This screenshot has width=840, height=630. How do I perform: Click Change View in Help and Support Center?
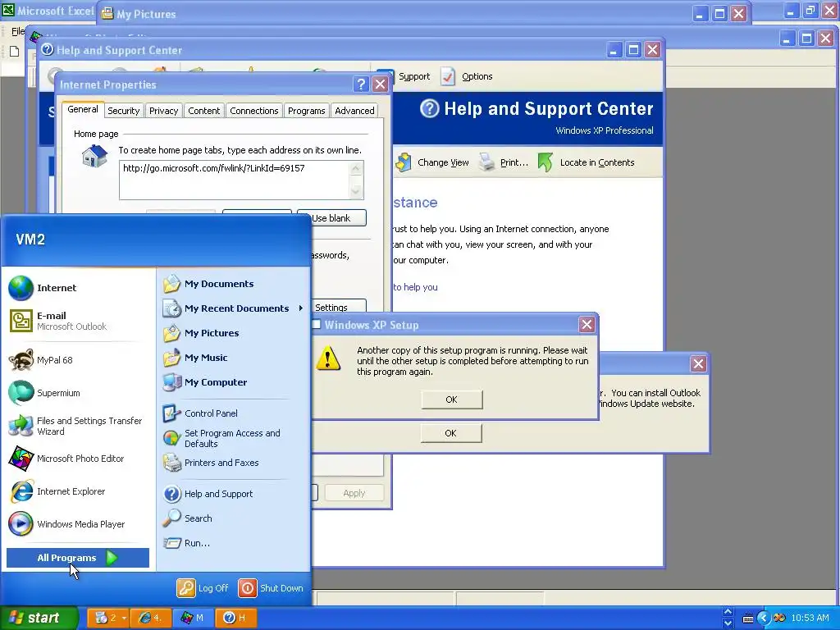[433, 162]
